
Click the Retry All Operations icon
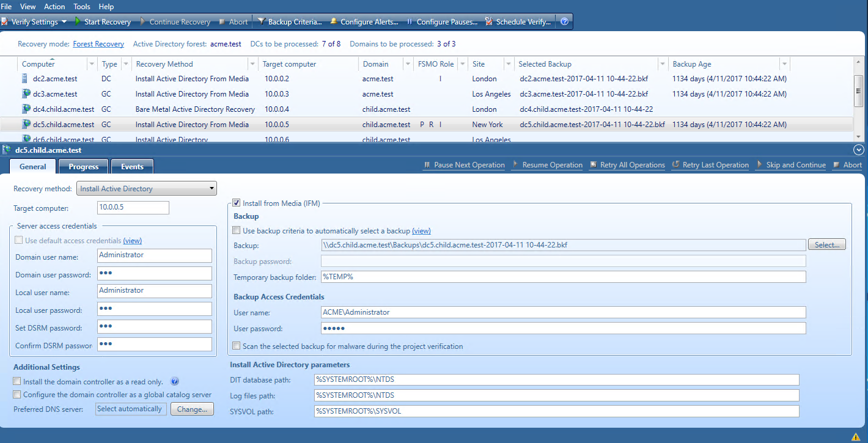pyautogui.click(x=594, y=165)
